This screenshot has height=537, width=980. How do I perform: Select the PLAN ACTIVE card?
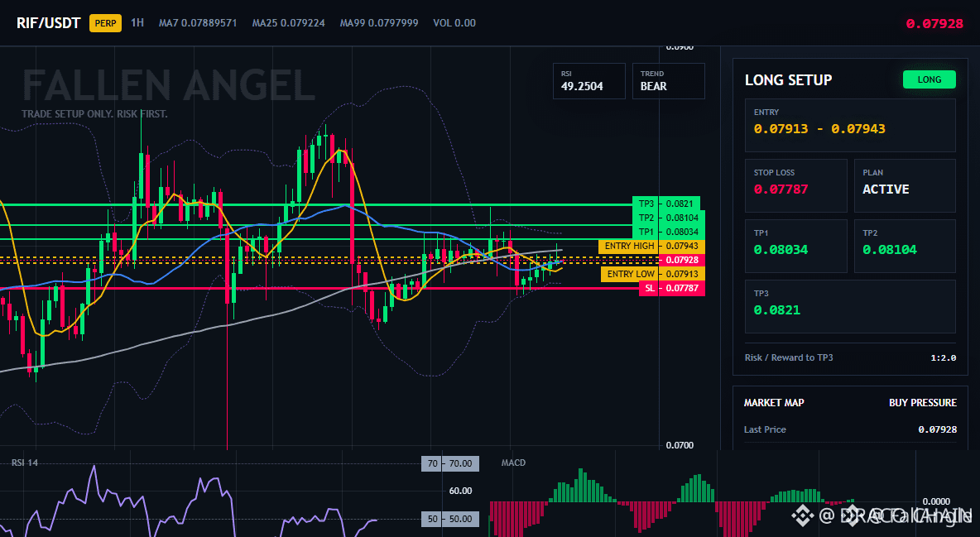905,185
